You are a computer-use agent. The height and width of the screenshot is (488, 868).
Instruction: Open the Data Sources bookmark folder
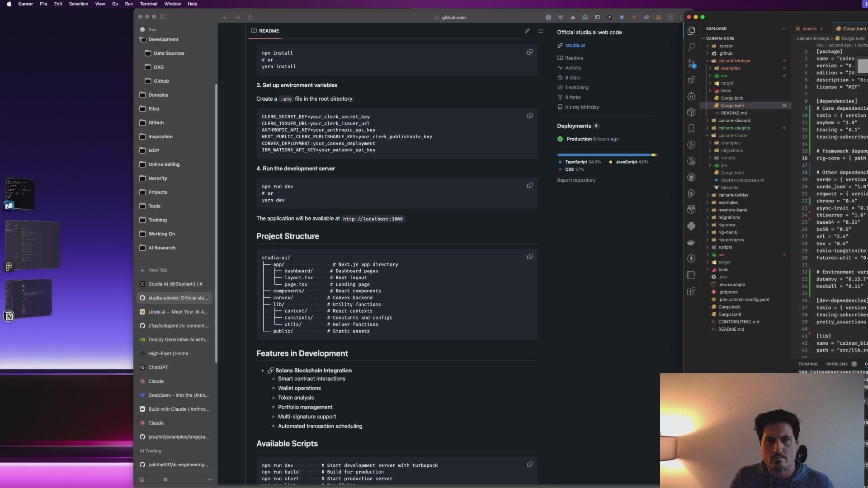point(169,53)
